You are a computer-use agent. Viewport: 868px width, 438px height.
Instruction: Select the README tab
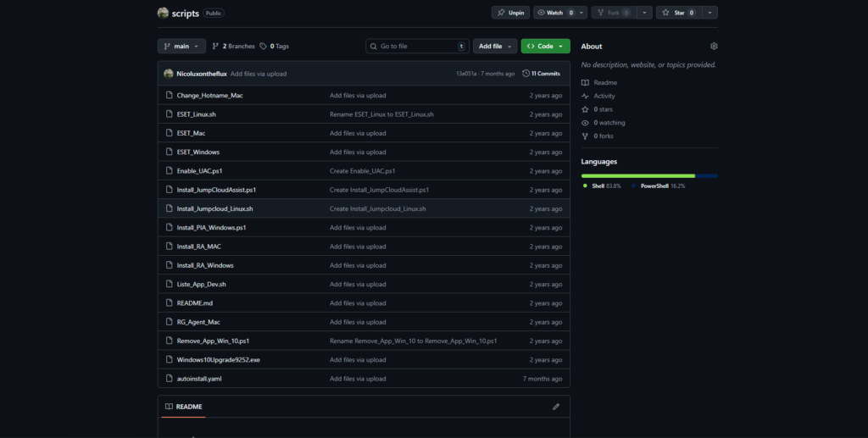183,407
